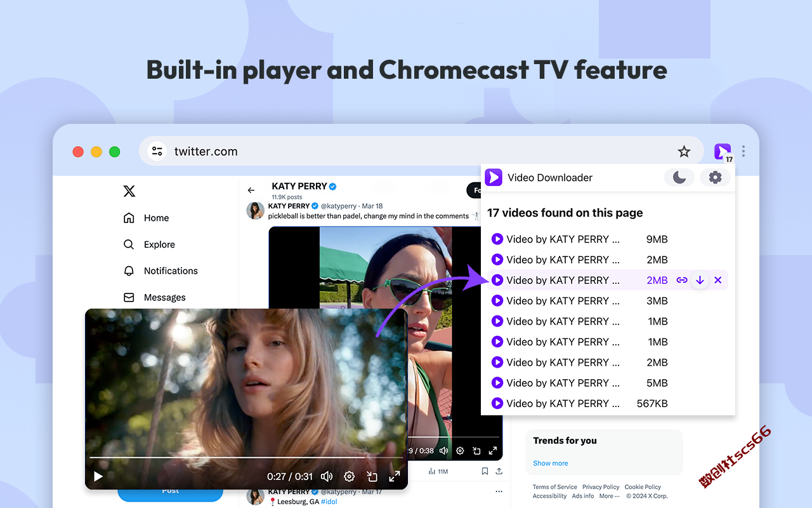812x508 pixels.
Task: Share the tweet with the upload icon
Action: [x=499, y=471]
